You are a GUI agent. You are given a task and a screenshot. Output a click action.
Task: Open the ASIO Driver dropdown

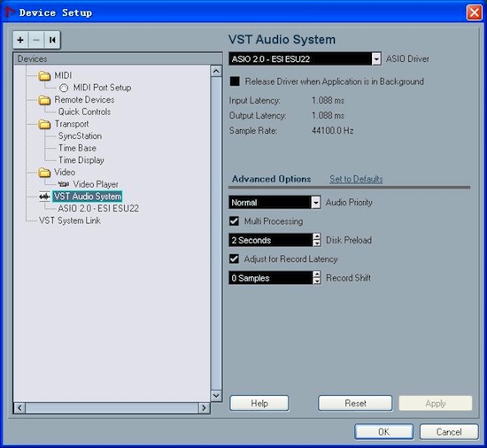pos(376,58)
